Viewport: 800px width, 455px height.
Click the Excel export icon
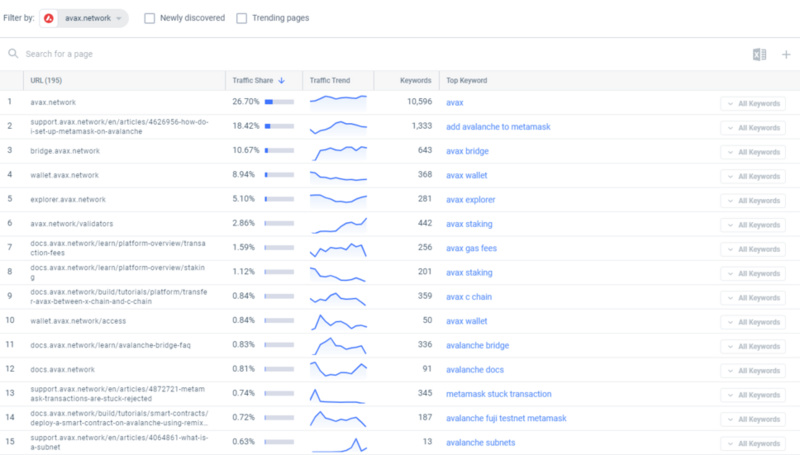click(x=759, y=54)
